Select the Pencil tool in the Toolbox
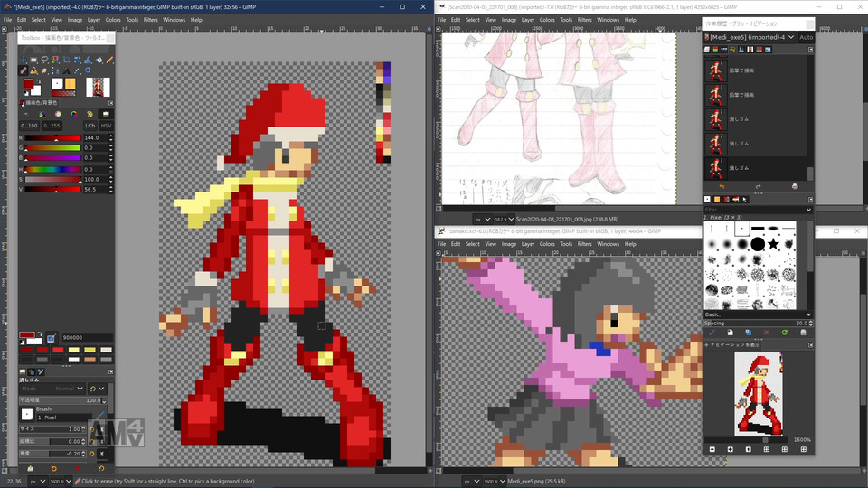 109,60
